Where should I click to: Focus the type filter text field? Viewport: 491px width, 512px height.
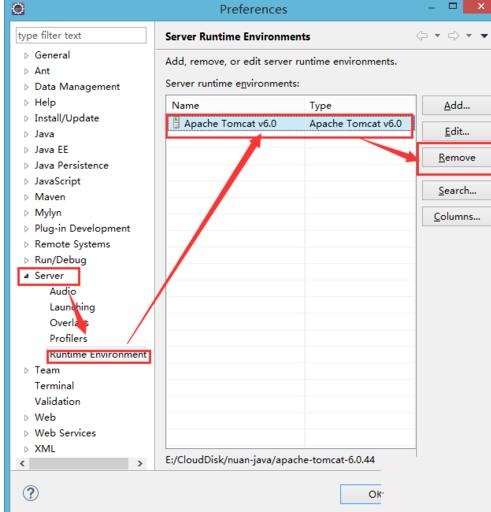[x=81, y=35]
